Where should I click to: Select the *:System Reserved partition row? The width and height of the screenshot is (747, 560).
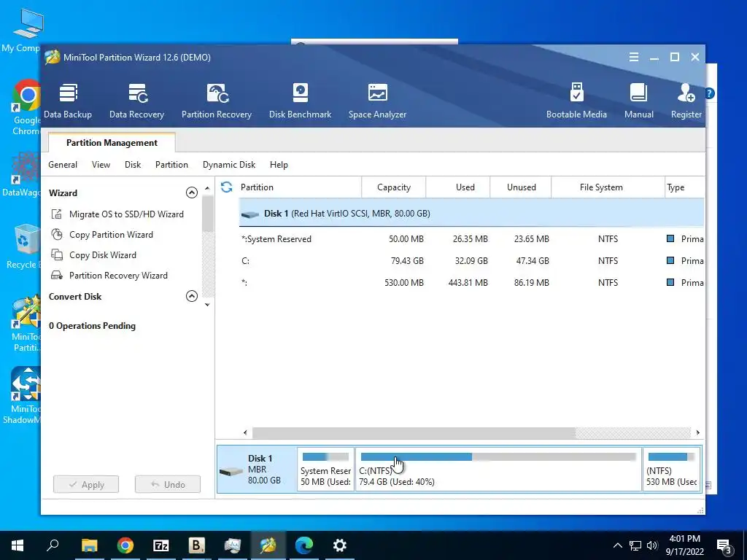471,239
